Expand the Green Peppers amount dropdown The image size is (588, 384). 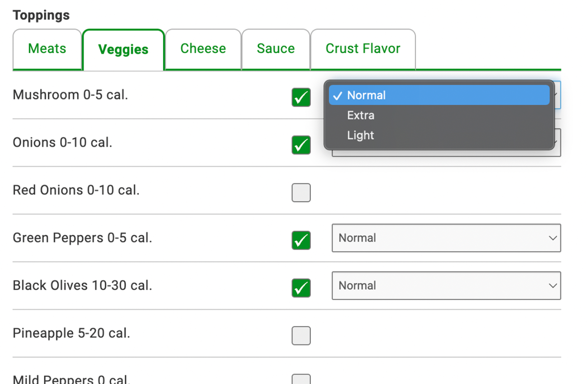446,238
